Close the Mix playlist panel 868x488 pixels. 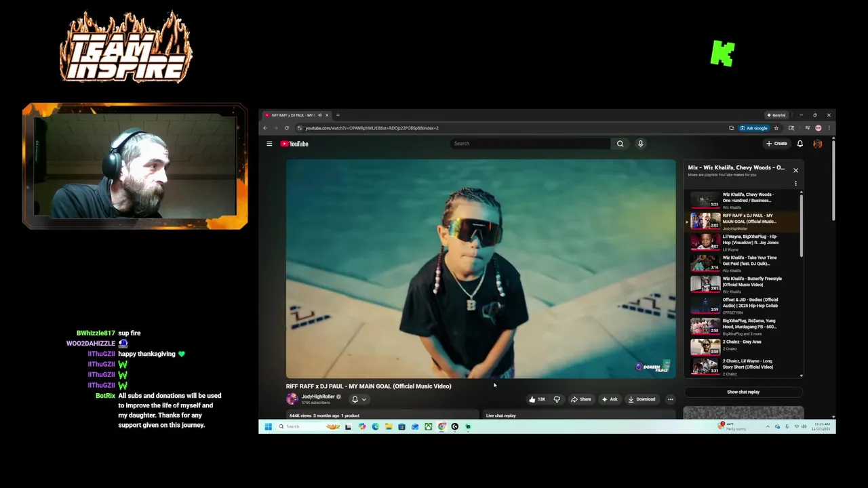point(795,170)
